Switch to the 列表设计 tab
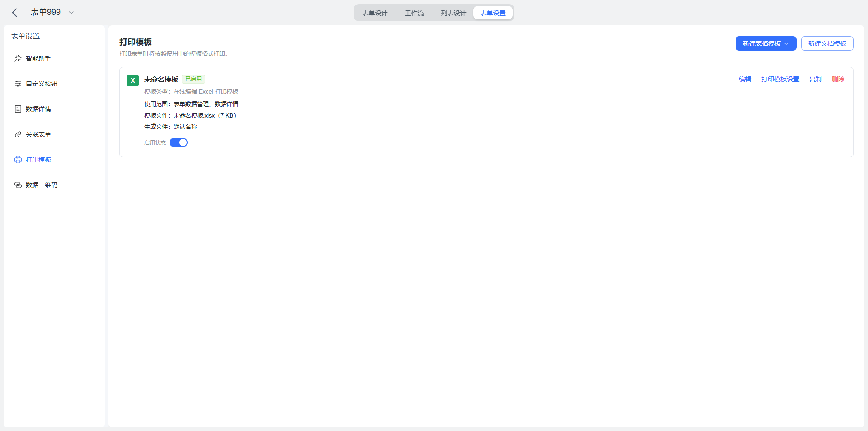Image resolution: width=868 pixels, height=431 pixels. pos(453,13)
